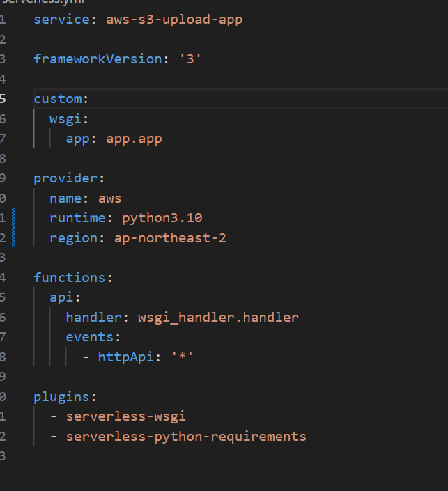Click the serverless-python-requirements plugin entry

coord(186,437)
